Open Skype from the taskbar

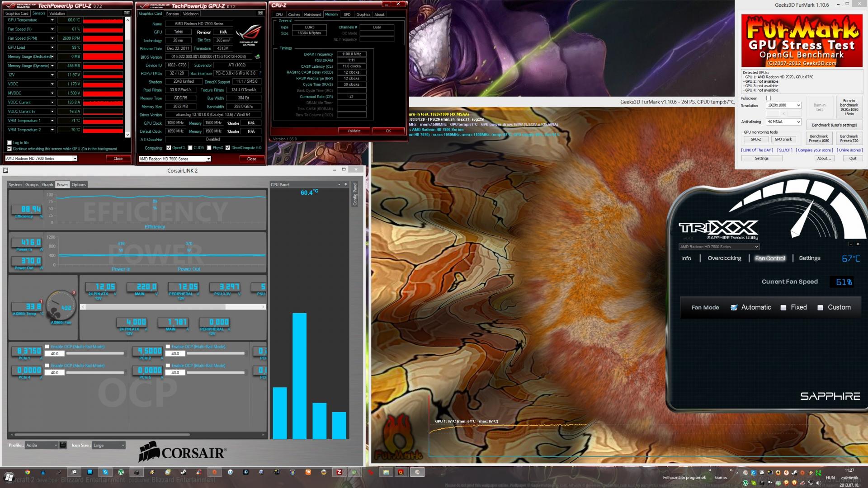click(x=105, y=472)
